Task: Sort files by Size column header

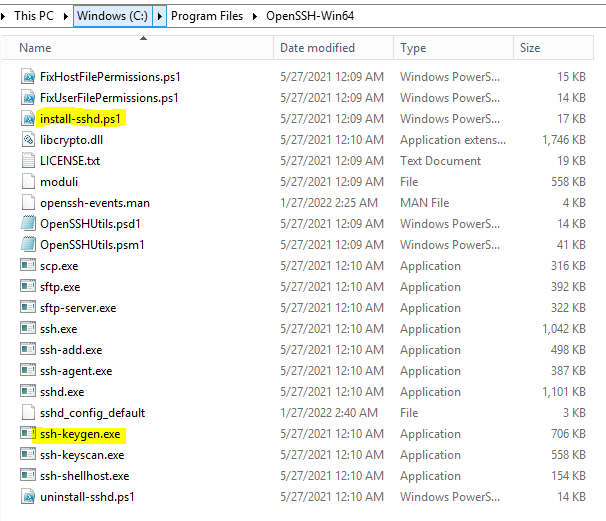Action: [553, 48]
